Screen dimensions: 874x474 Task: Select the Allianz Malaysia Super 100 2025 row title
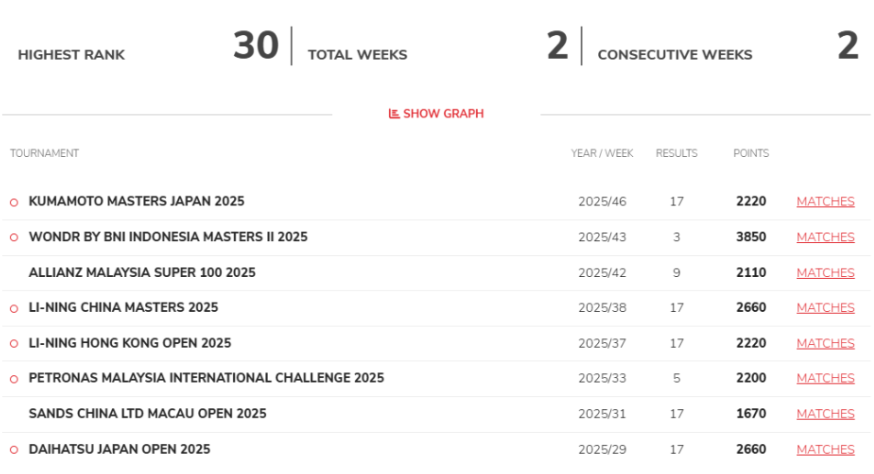pos(142,273)
